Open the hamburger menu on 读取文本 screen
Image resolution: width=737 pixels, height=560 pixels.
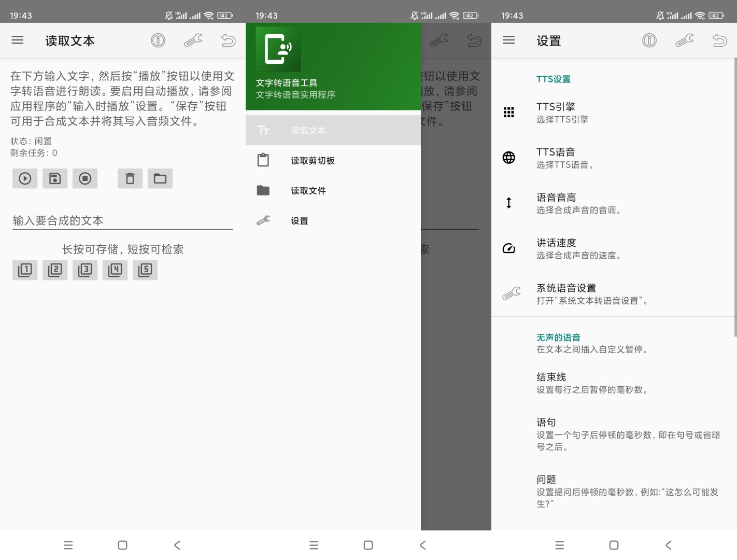coord(18,40)
